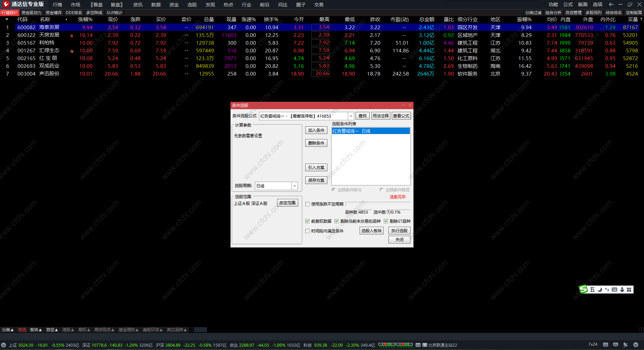Open the 公式 menu

568,4
